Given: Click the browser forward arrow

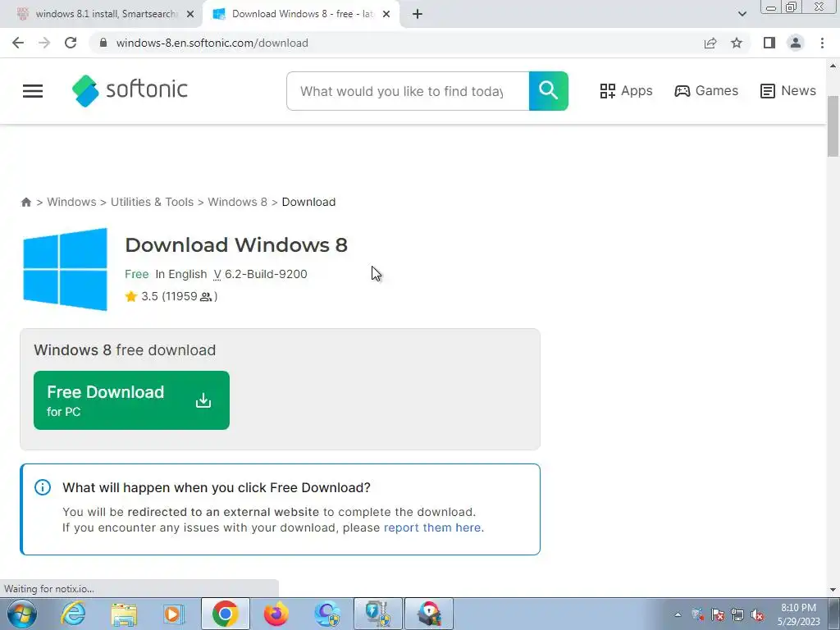Looking at the screenshot, I should 44,43.
